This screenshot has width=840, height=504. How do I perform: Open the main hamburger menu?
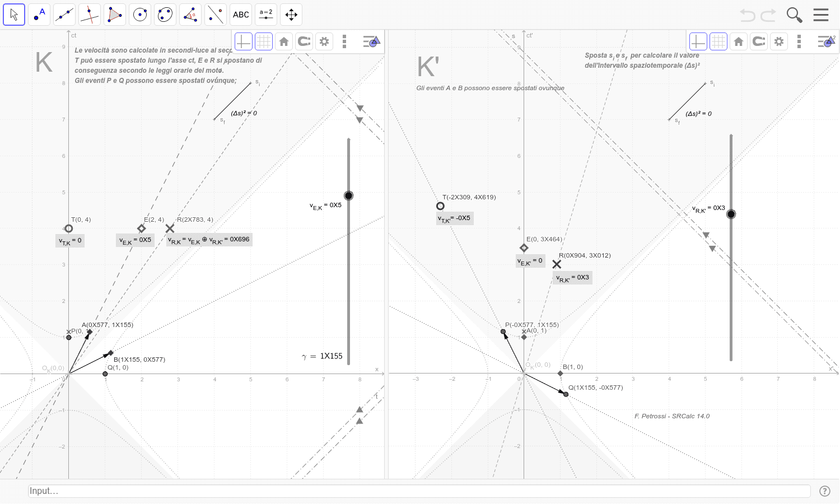821,15
